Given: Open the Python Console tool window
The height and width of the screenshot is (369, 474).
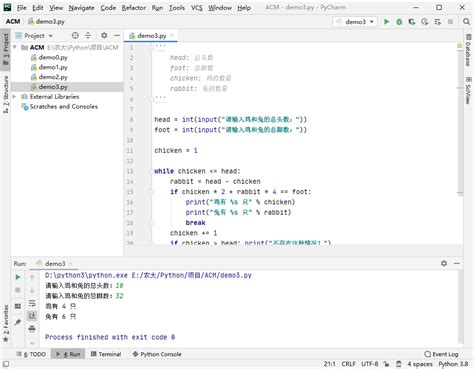Looking at the screenshot, I should [157, 354].
